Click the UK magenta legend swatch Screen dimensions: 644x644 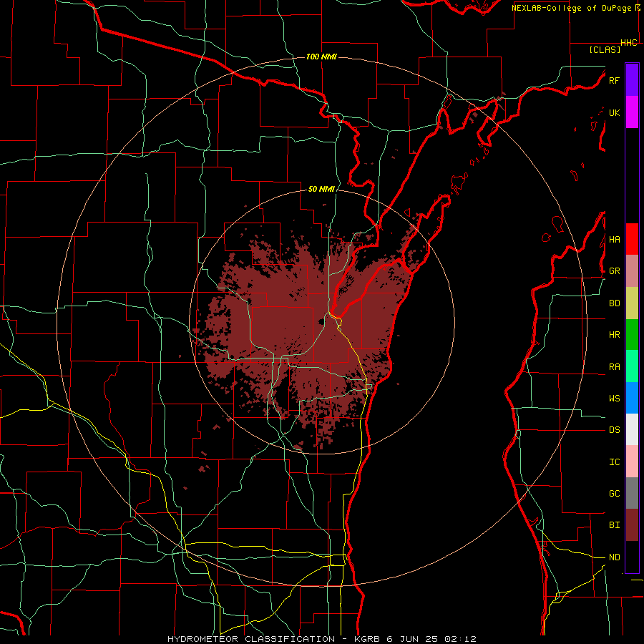[x=632, y=112]
